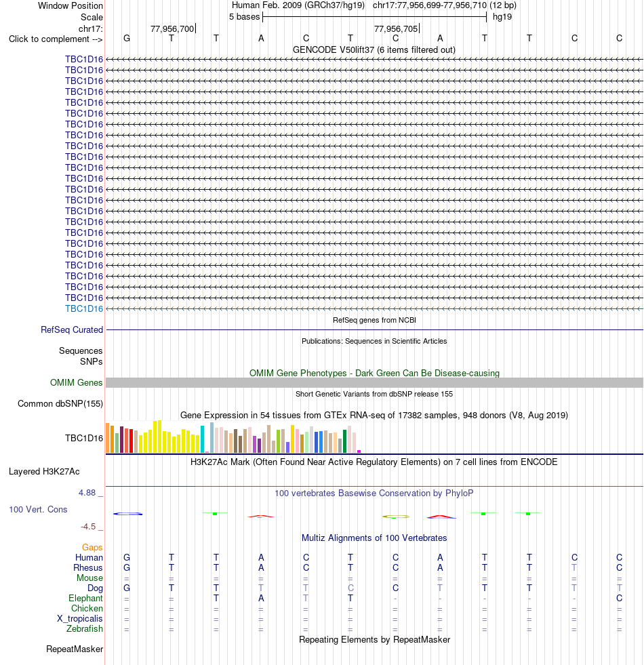Open the OMIM Gene Phenotypes track title
The image size is (644, 665).
(374, 374)
